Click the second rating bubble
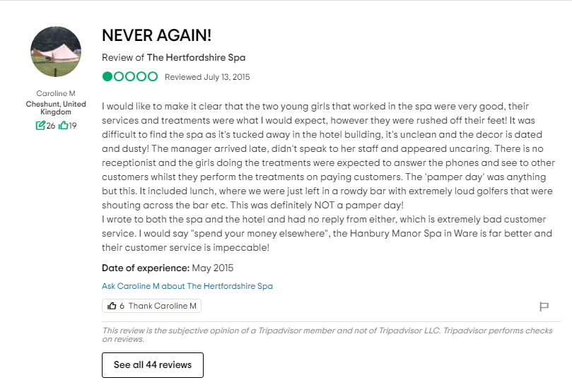 (119, 76)
